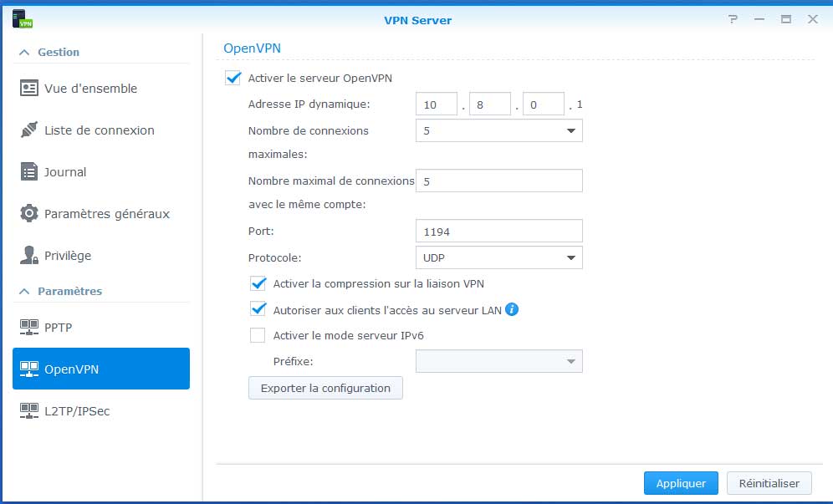This screenshot has height=504, width=833.
Task: Click the Port field showing 1194
Action: coord(498,231)
